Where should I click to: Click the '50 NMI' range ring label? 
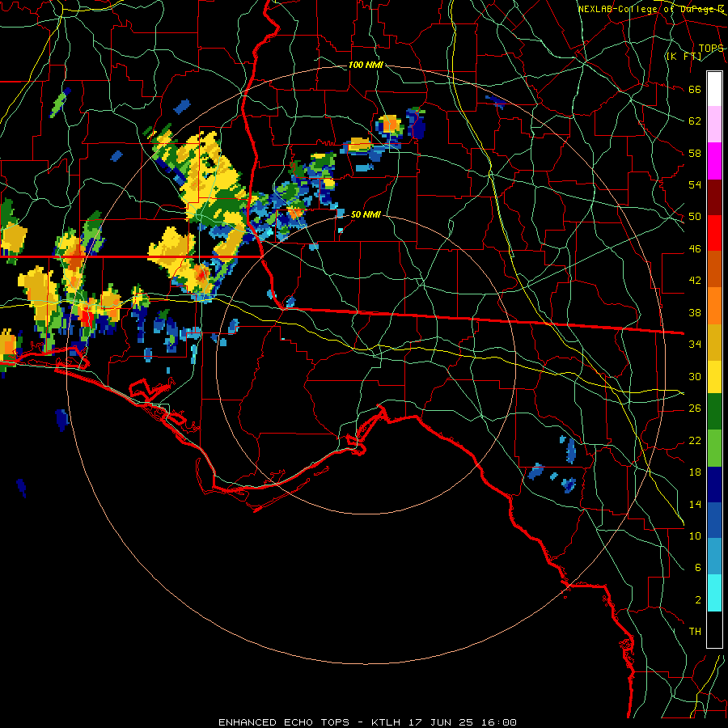tap(366, 214)
